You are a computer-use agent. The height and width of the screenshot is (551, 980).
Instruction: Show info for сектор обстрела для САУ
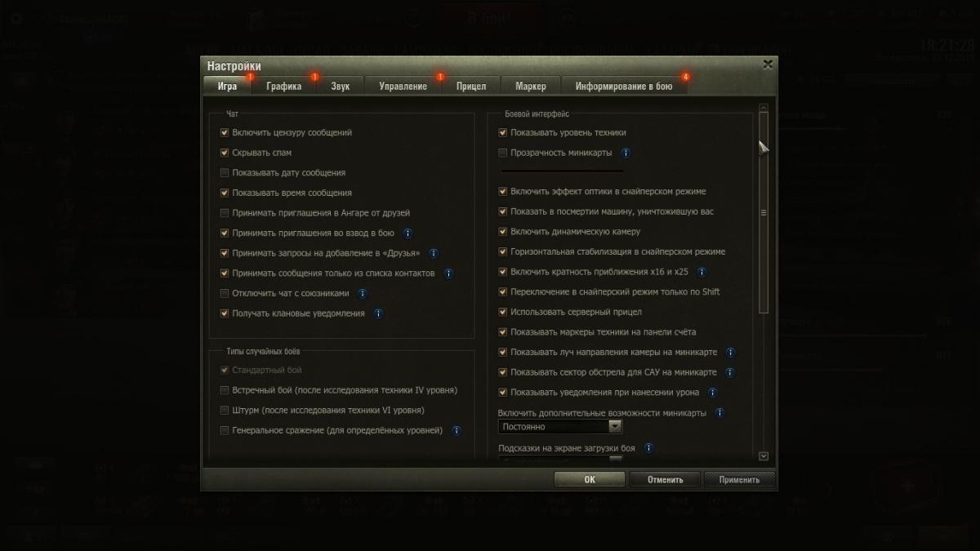[730, 372]
